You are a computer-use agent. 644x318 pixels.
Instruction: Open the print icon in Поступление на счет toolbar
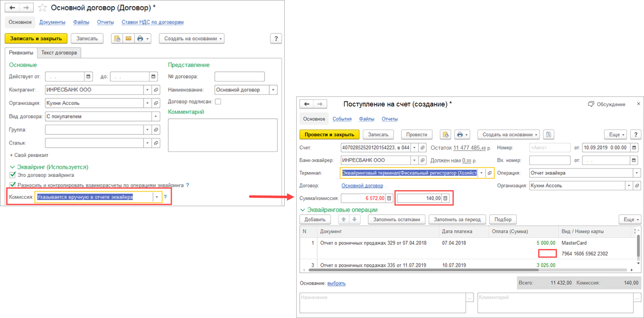pyautogui.click(x=462, y=135)
